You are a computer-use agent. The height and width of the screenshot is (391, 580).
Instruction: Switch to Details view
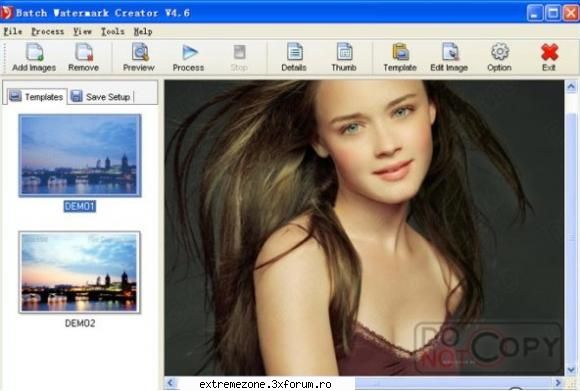[294, 57]
